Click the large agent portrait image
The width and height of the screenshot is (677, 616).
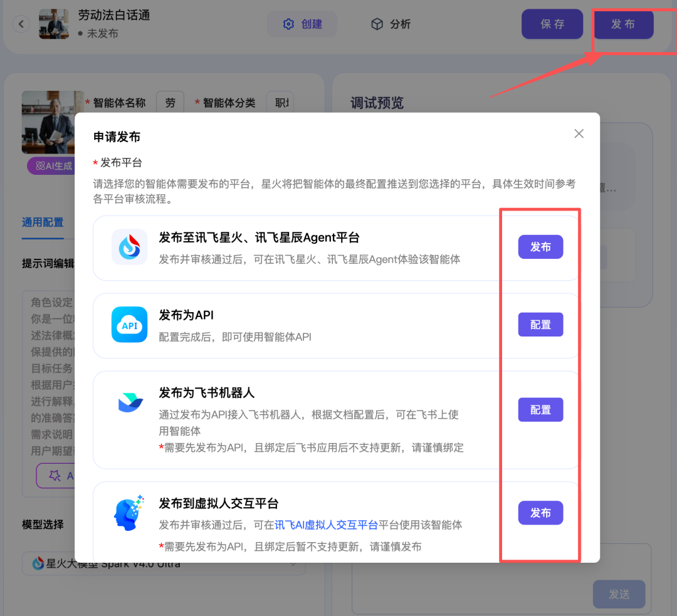tap(48, 122)
